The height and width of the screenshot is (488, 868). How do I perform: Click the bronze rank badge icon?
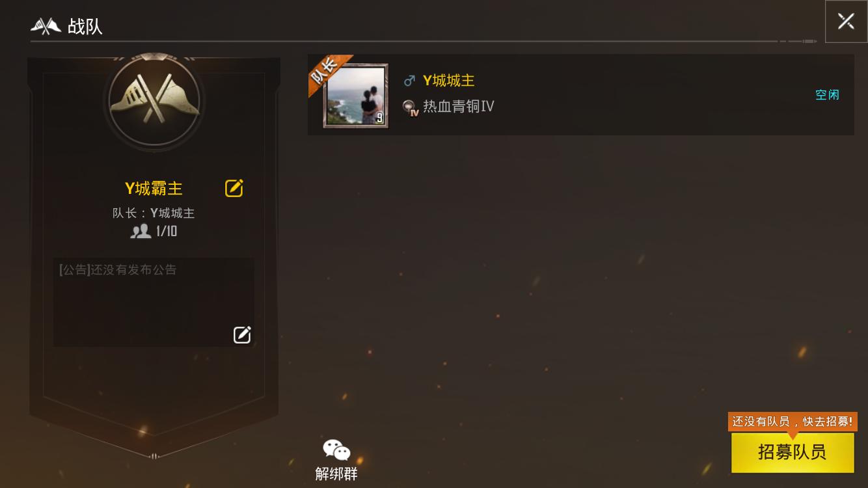tap(410, 107)
